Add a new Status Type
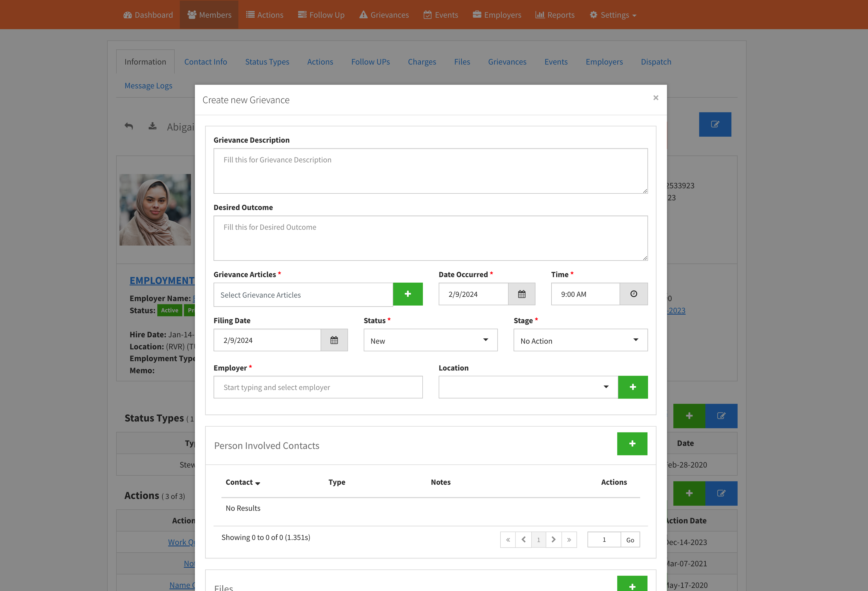The image size is (868, 591). 689,416
